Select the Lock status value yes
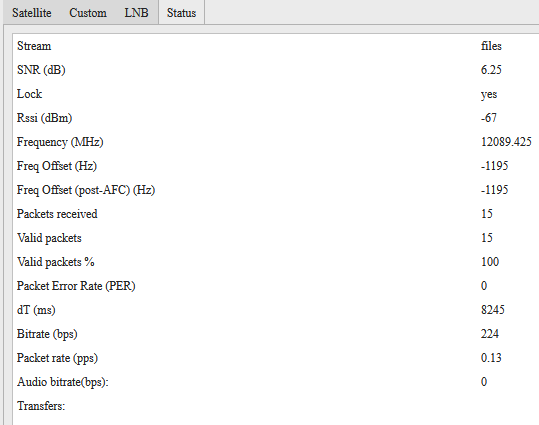The width and height of the screenshot is (539, 425). [489, 94]
